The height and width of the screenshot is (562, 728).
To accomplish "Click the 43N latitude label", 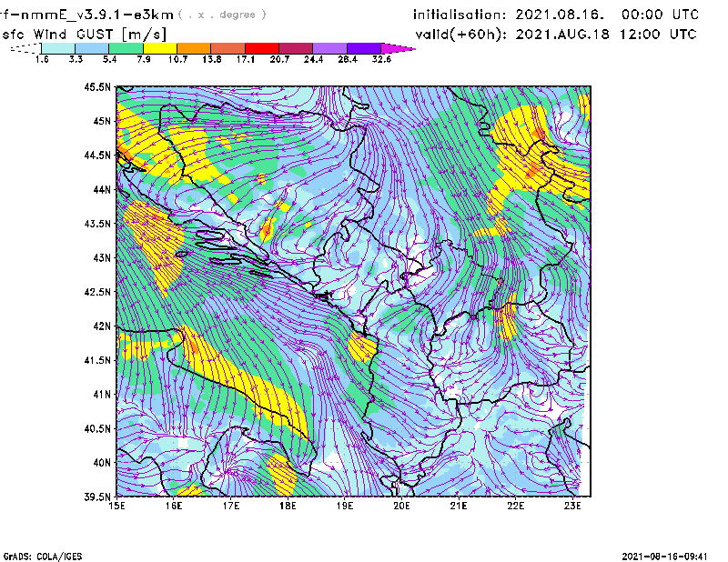I will 102,257.
